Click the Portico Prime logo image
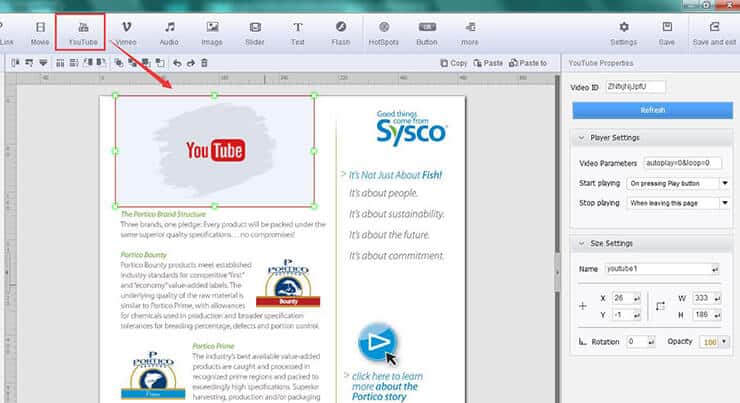Screen dimensions: 740x403 [153, 375]
